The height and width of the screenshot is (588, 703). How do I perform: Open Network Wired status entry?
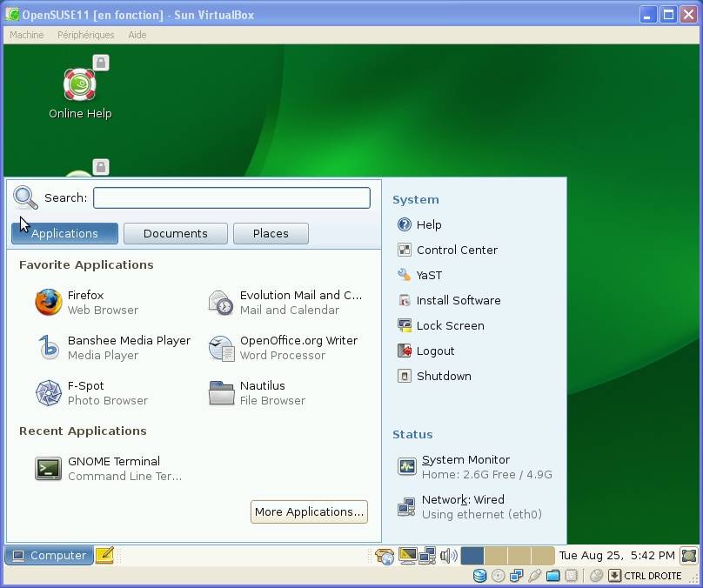coord(470,506)
